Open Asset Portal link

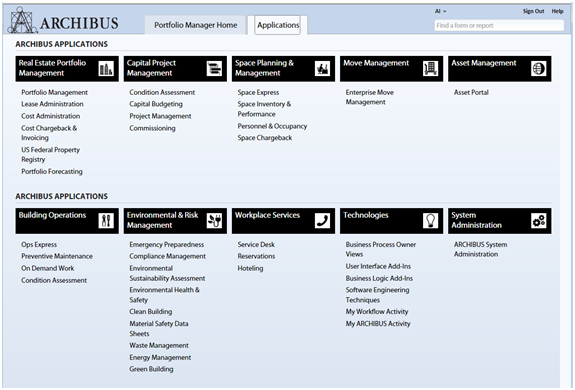coord(471,92)
